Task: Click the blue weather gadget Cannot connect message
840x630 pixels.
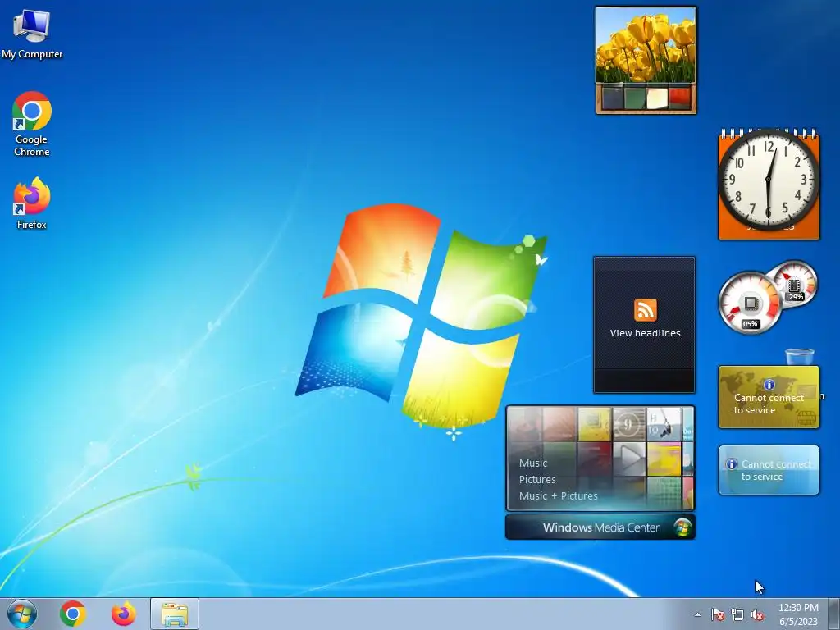Action: point(776,470)
